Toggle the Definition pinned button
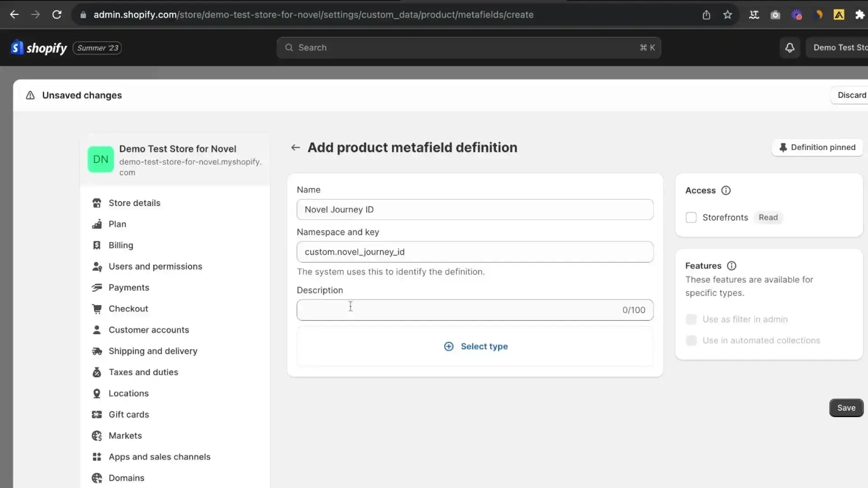This screenshot has width=868, height=488. coord(817,147)
